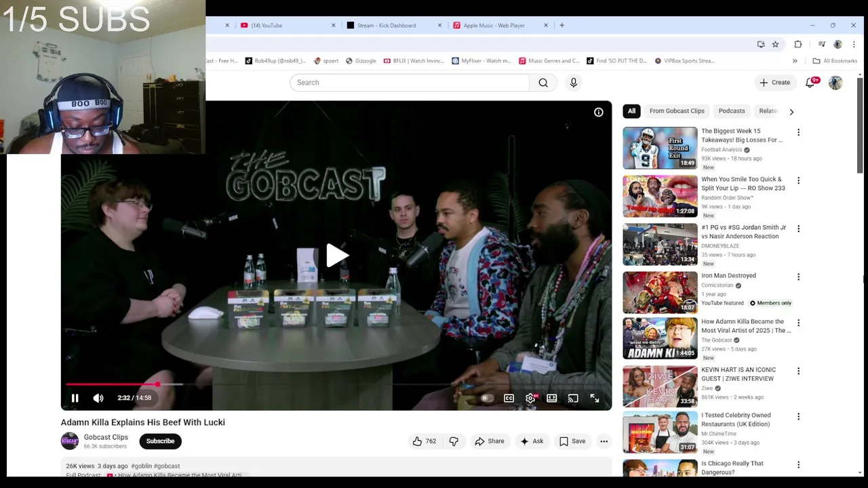Start voice search with microphone icon
868x488 pixels.
pos(574,83)
